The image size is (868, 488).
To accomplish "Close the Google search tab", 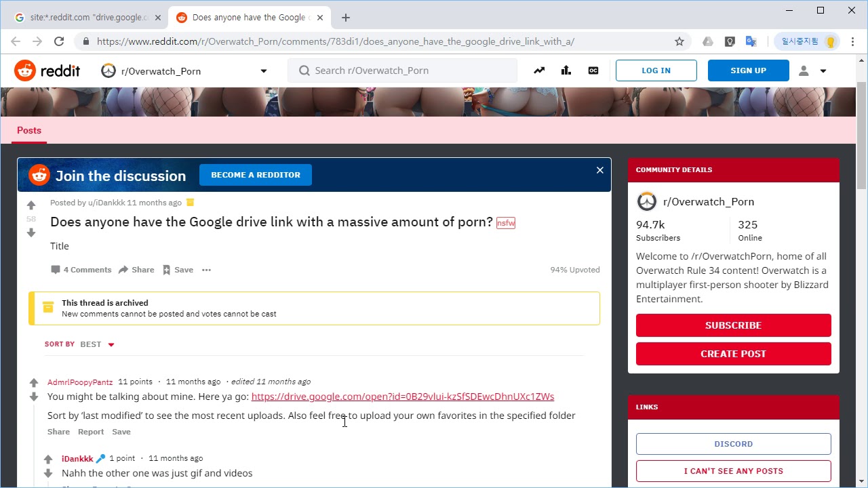I will (x=158, y=18).
